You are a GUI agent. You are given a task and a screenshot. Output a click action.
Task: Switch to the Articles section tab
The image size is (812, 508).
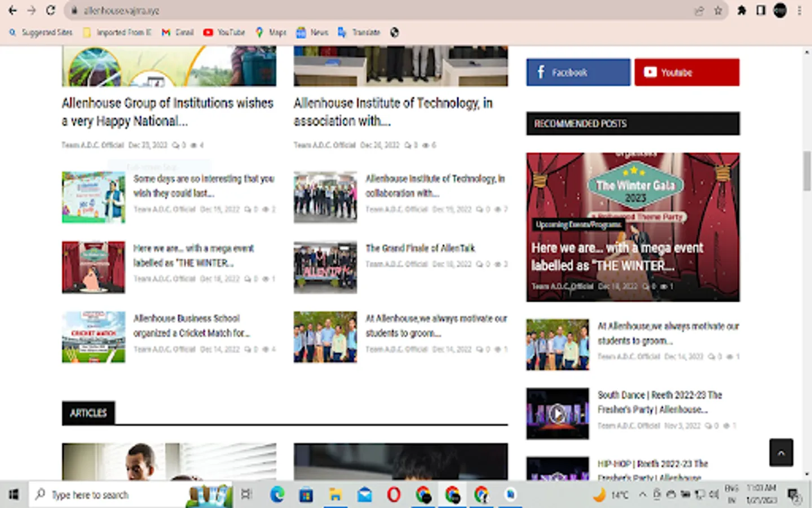point(89,413)
